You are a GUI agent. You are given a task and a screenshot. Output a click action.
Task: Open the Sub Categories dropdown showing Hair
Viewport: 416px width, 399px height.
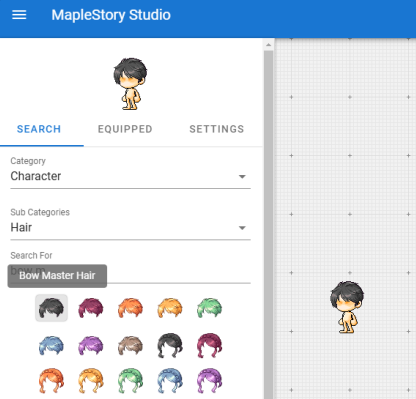pyautogui.click(x=130, y=227)
